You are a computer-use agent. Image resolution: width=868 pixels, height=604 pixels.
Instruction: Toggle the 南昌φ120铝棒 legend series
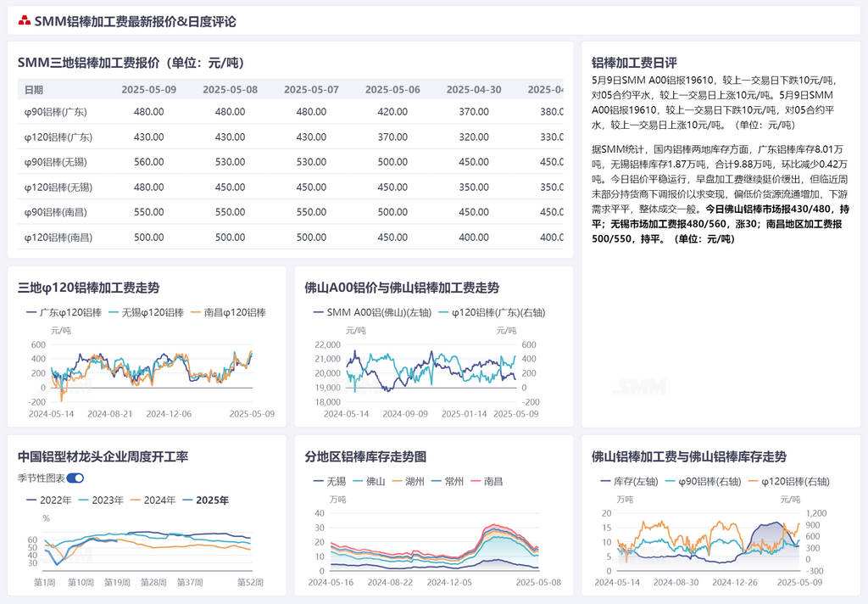[x=228, y=312]
